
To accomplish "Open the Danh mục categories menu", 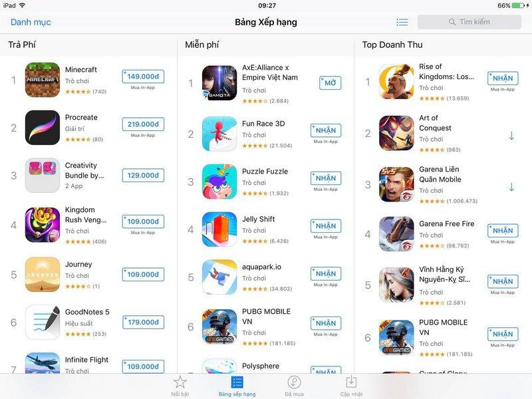I will coord(31,22).
